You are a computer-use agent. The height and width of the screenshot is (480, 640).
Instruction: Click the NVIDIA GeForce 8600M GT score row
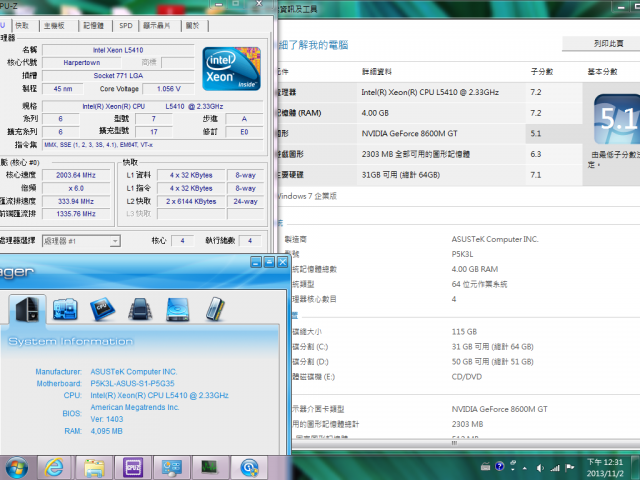click(429, 133)
